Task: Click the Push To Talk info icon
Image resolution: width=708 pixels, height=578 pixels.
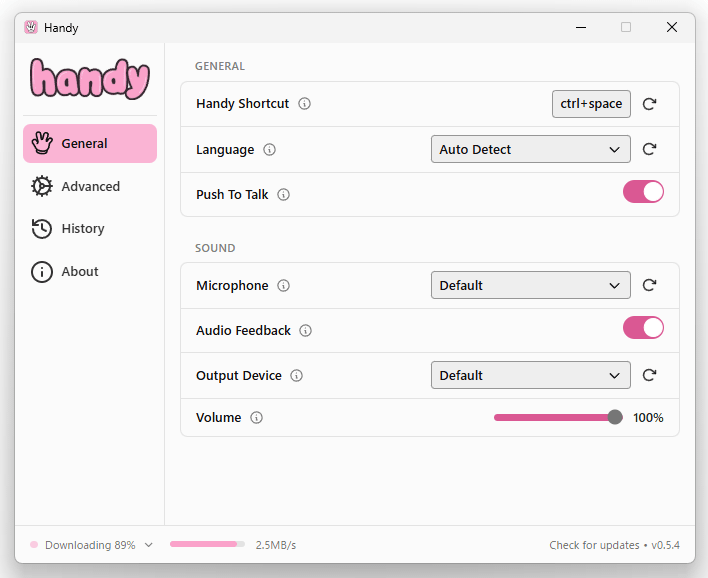Action: (284, 195)
